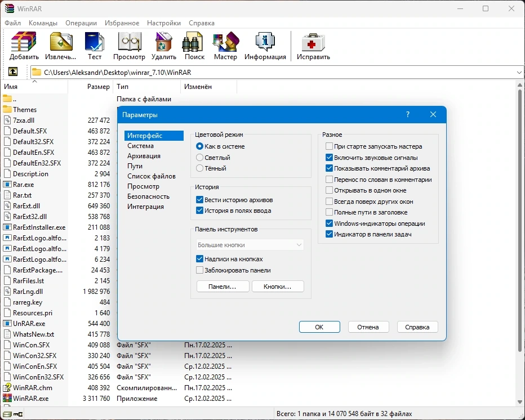Select the Светлый color mode
The image size is (525, 420).
[199, 157]
